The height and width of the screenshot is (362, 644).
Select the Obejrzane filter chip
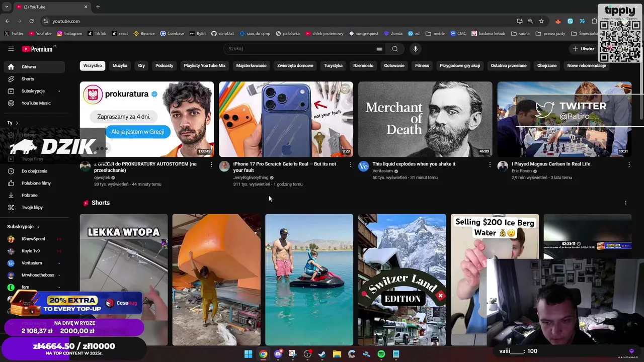tap(547, 65)
